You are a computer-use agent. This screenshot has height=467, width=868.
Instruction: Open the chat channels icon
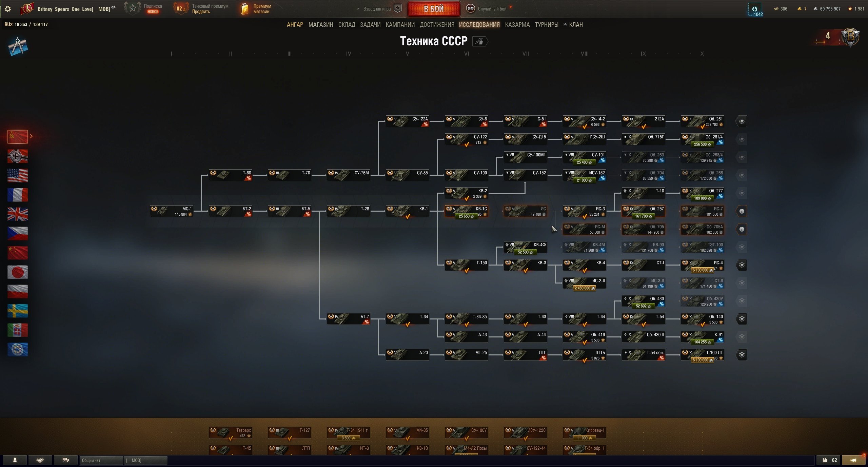coord(66,460)
